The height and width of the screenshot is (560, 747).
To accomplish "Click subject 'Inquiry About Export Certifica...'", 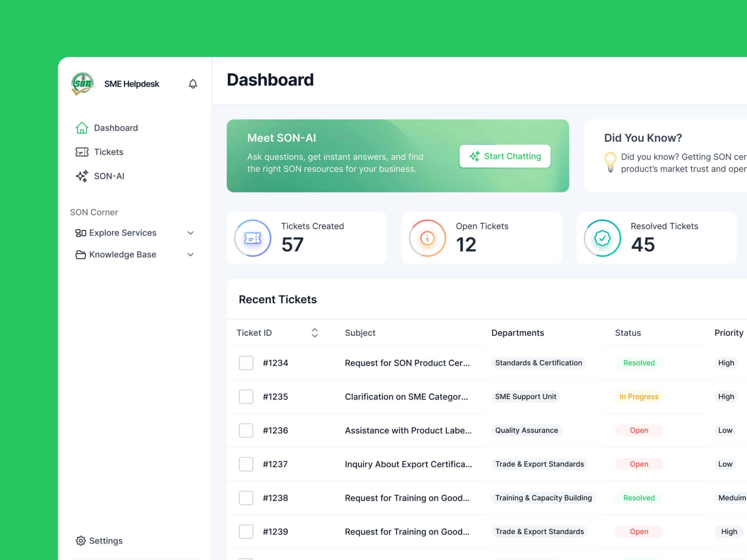I will [408, 464].
